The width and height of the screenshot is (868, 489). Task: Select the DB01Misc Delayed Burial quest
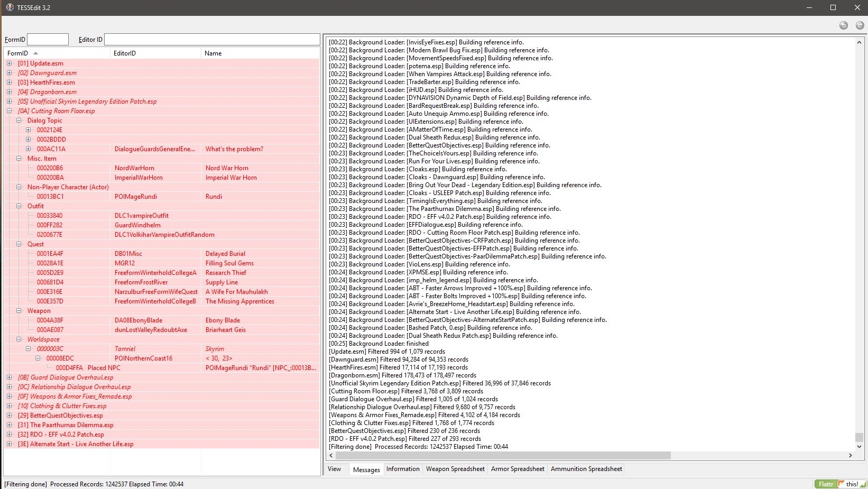[x=161, y=254]
